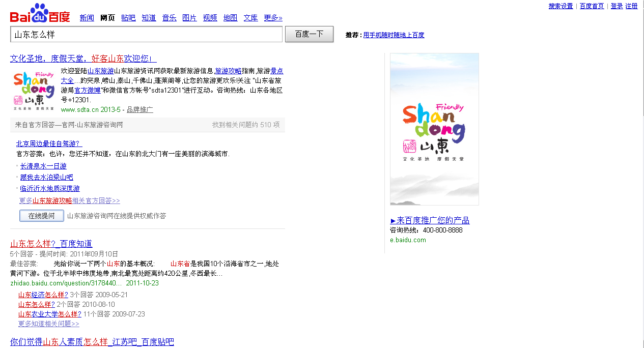Show 更多知道相关问题>>
This screenshot has width=644, height=348.
click(x=49, y=324)
